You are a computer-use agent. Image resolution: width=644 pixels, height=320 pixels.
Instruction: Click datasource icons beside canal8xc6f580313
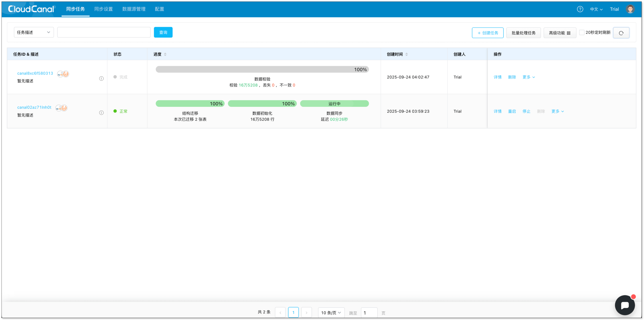(x=63, y=74)
